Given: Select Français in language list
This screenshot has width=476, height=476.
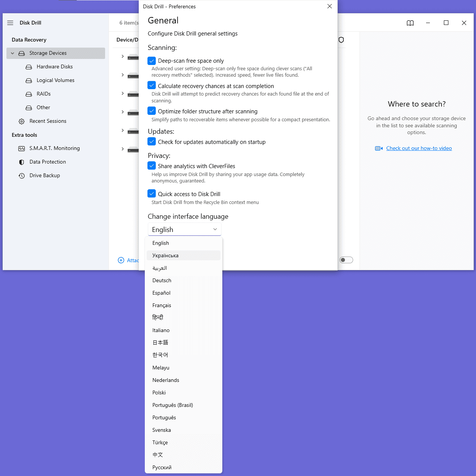Looking at the screenshot, I should [x=183, y=305].
